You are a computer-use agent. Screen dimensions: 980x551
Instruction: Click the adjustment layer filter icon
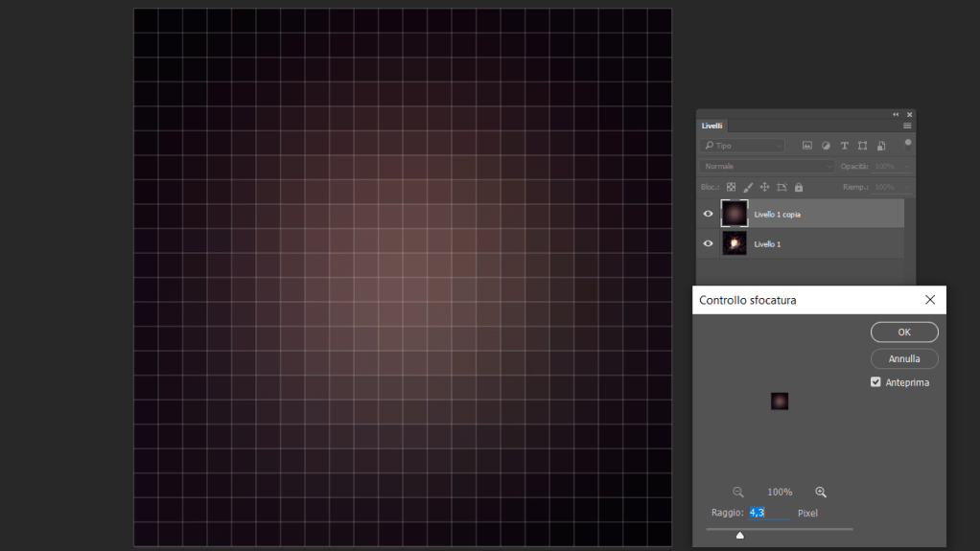[826, 146]
